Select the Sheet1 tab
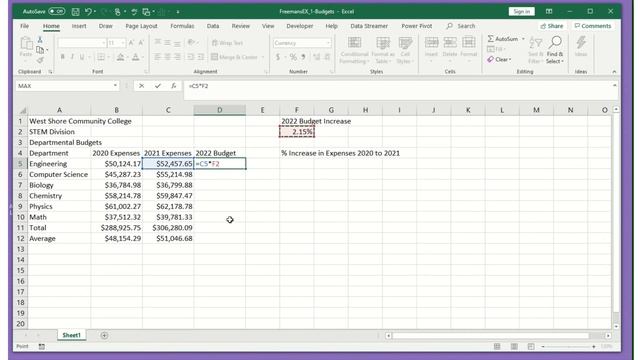 71,335
